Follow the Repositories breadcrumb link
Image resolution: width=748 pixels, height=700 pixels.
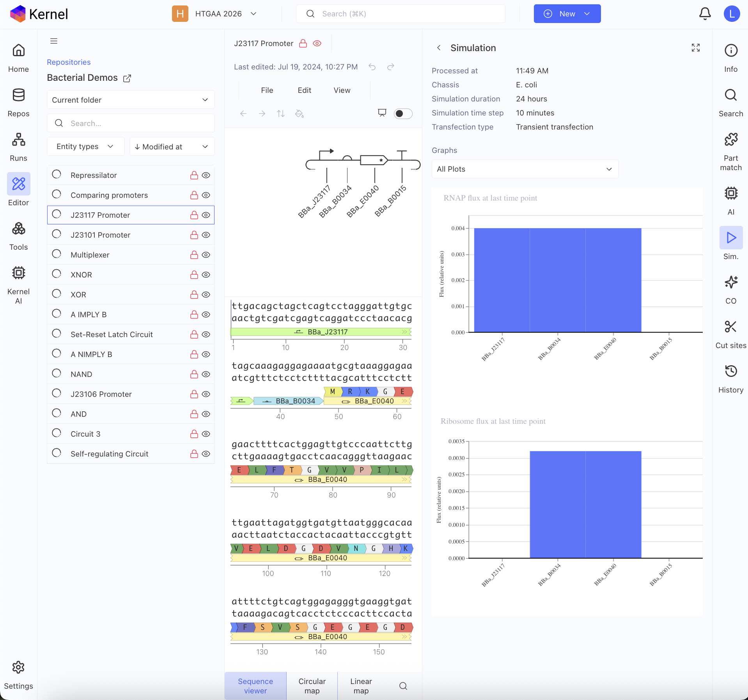tap(69, 62)
